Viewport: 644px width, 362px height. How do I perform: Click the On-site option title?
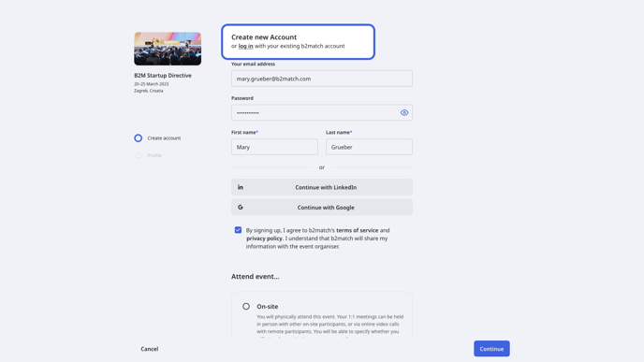tap(268, 307)
